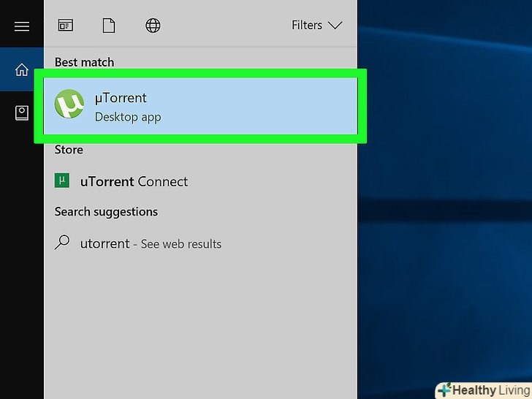
Task: Click the Store section heading
Action: click(x=69, y=150)
